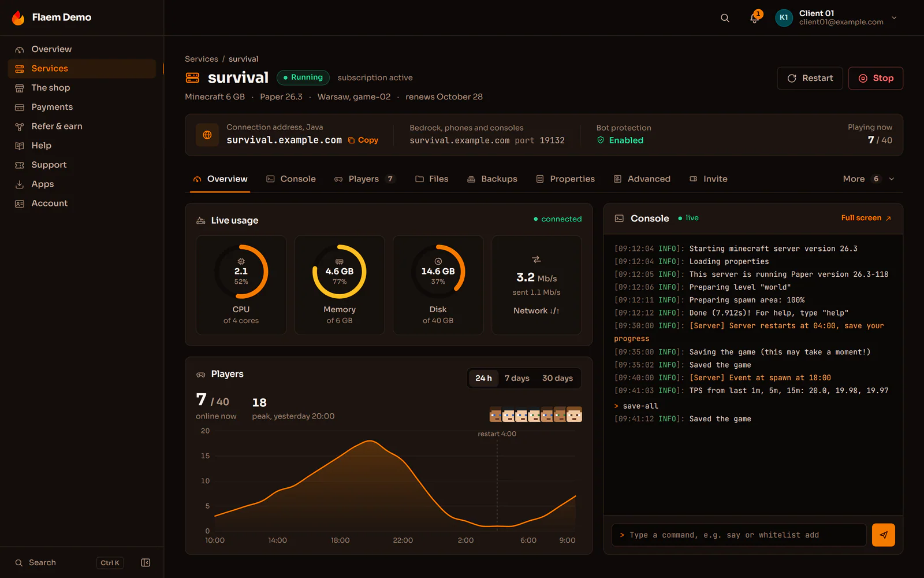
Task: Open notifications bell with badge
Action: [x=755, y=17]
